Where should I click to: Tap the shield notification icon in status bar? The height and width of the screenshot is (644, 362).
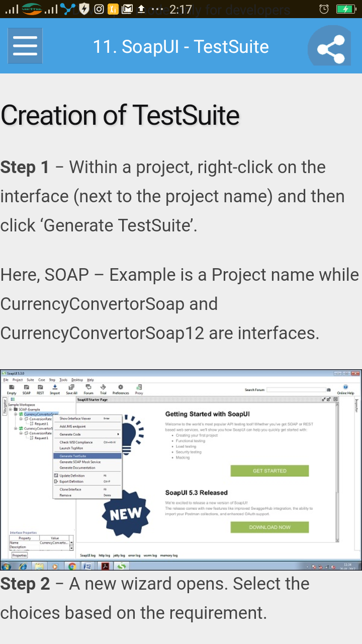click(x=84, y=9)
